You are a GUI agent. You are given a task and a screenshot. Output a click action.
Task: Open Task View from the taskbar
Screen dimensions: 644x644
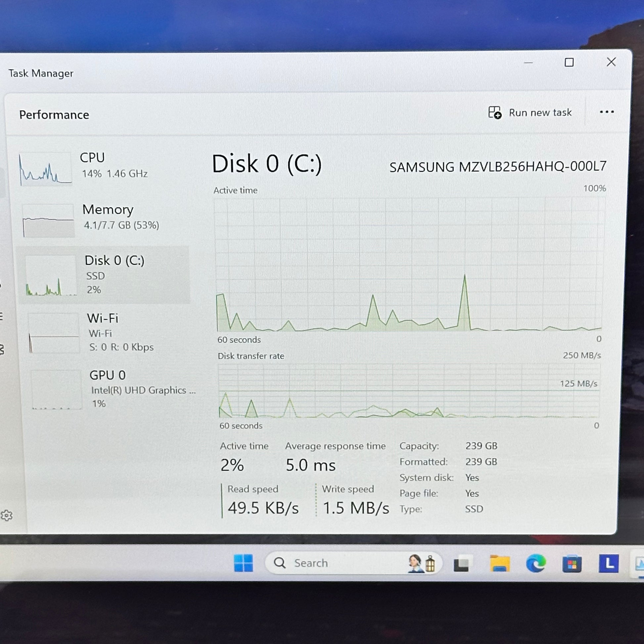pyautogui.click(x=462, y=564)
